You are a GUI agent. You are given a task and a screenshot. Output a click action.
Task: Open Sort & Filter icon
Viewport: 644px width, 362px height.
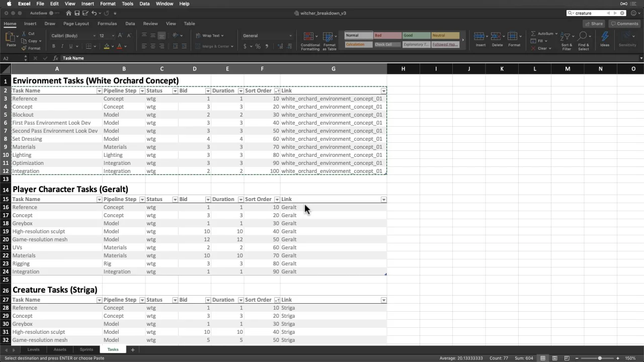566,37
